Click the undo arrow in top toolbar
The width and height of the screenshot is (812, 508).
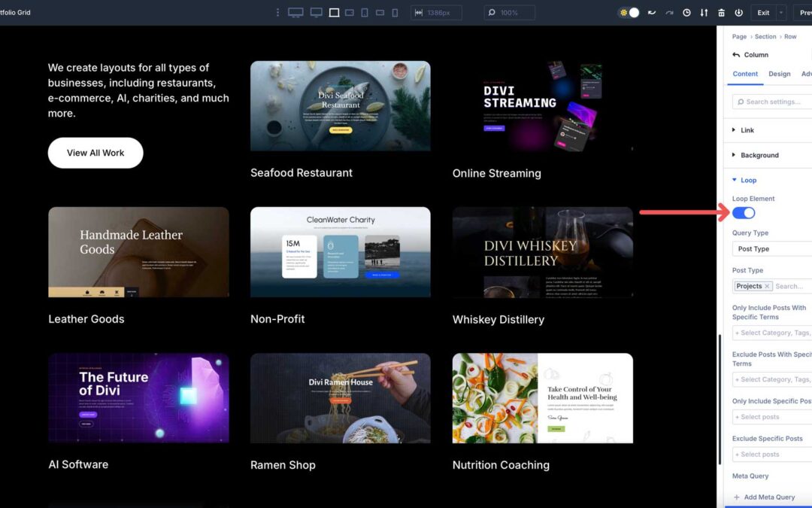click(651, 13)
